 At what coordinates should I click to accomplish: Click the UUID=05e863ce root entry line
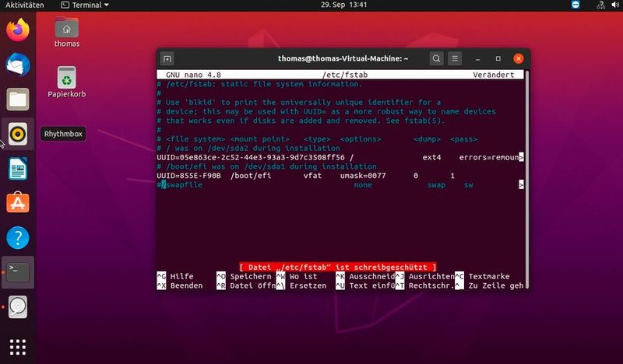tap(340, 158)
